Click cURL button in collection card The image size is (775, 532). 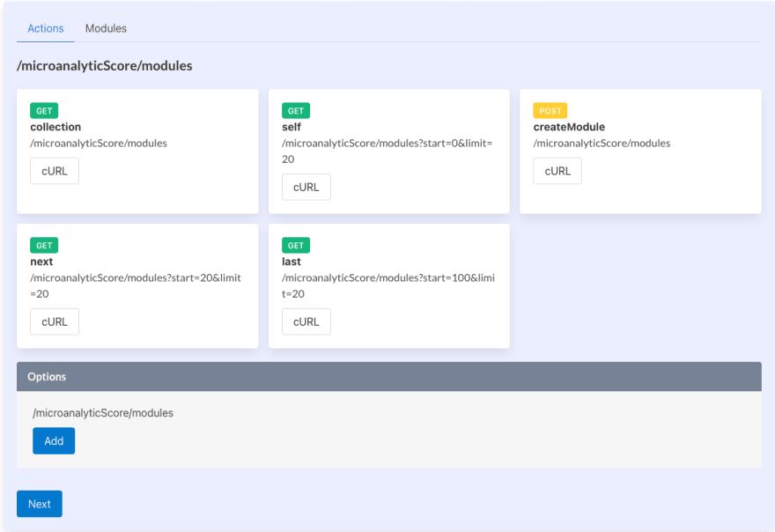pos(55,171)
